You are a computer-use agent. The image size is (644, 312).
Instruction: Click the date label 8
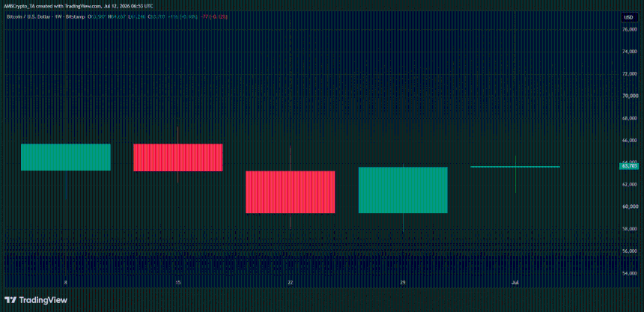click(66, 282)
